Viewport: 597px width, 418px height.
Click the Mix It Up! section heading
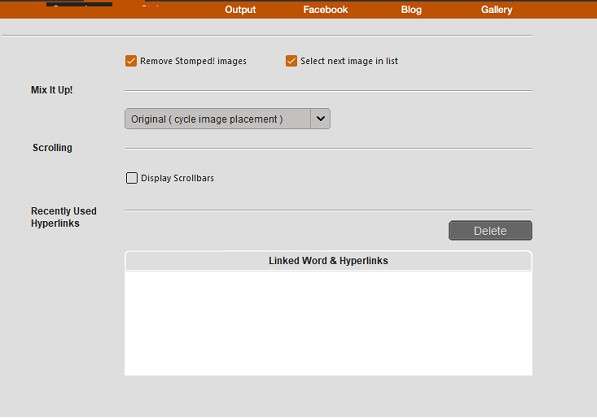click(x=52, y=90)
